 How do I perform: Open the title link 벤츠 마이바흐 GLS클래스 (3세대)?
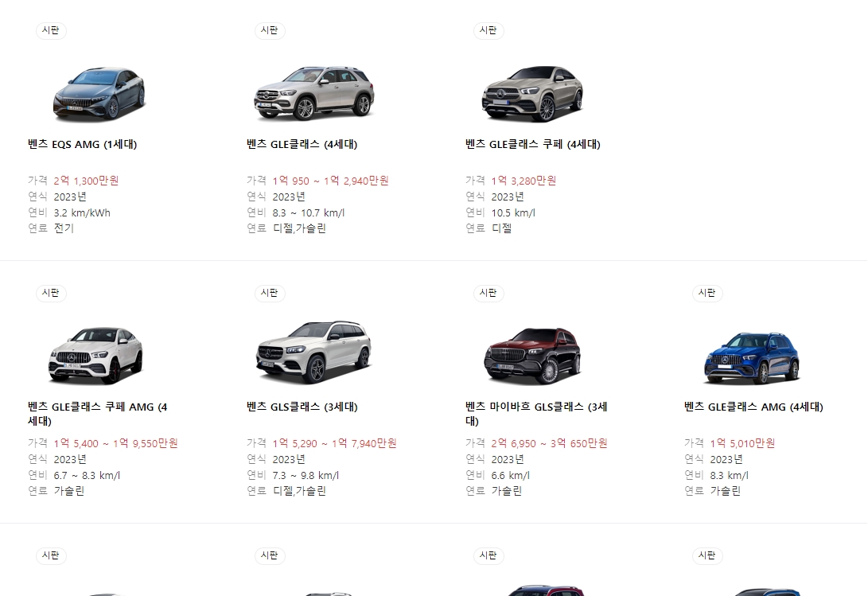[x=536, y=414]
